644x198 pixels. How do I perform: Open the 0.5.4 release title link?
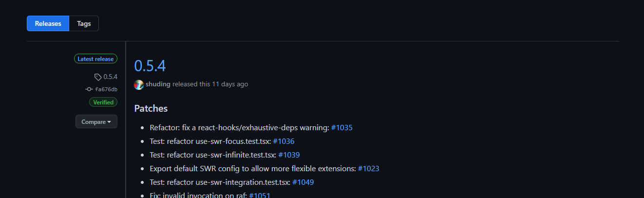click(x=150, y=66)
